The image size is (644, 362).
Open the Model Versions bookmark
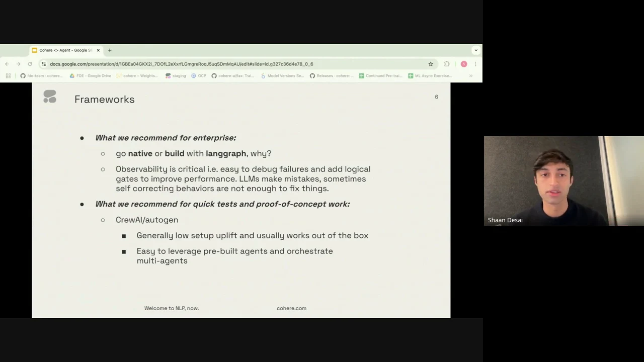click(x=282, y=76)
